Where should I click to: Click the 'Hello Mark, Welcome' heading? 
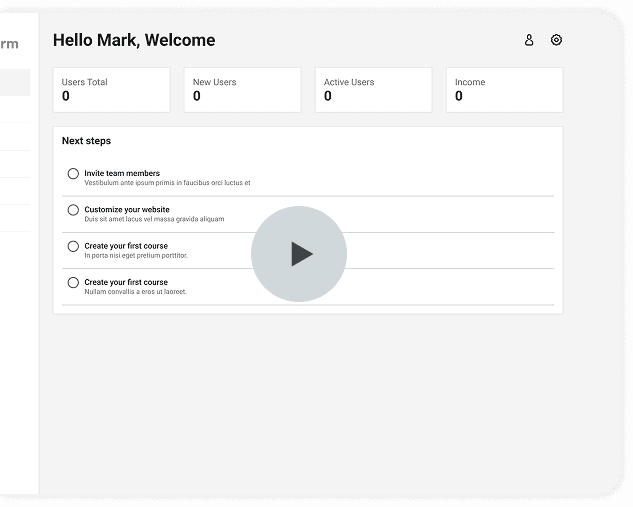[134, 40]
